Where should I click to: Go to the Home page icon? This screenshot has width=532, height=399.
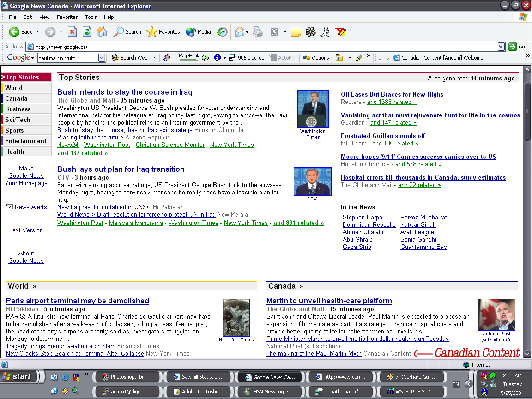(102, 32)
